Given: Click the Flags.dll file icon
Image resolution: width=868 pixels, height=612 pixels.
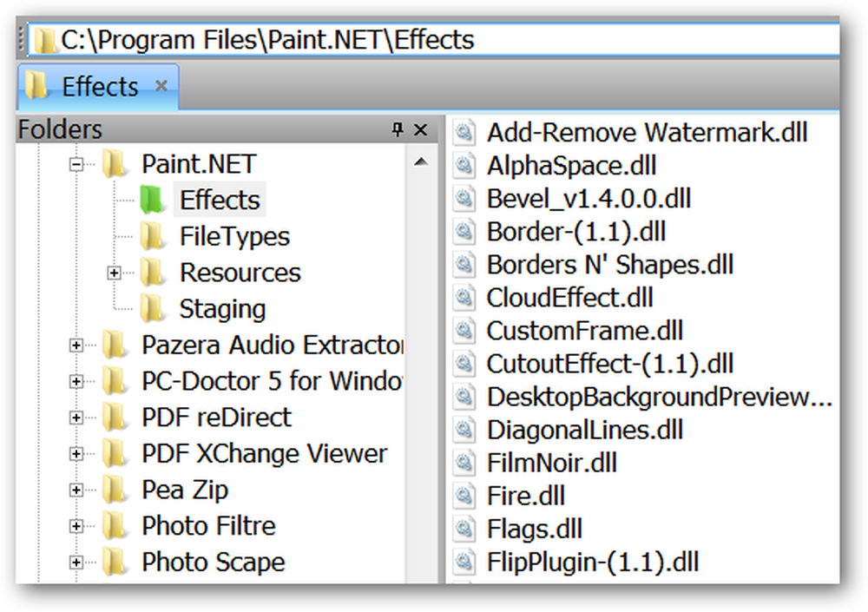Looking at the screenshot, I should [x=464, y=530].
